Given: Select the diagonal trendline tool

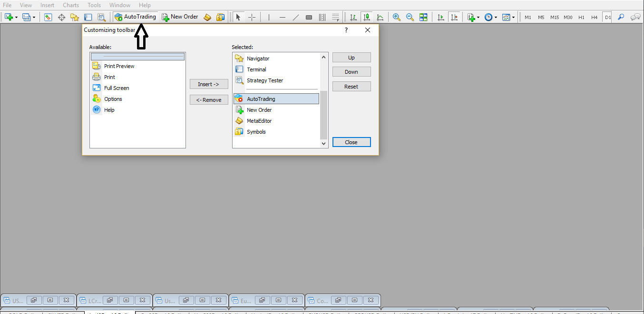Looking at the screenshot, I should [296, 17].
